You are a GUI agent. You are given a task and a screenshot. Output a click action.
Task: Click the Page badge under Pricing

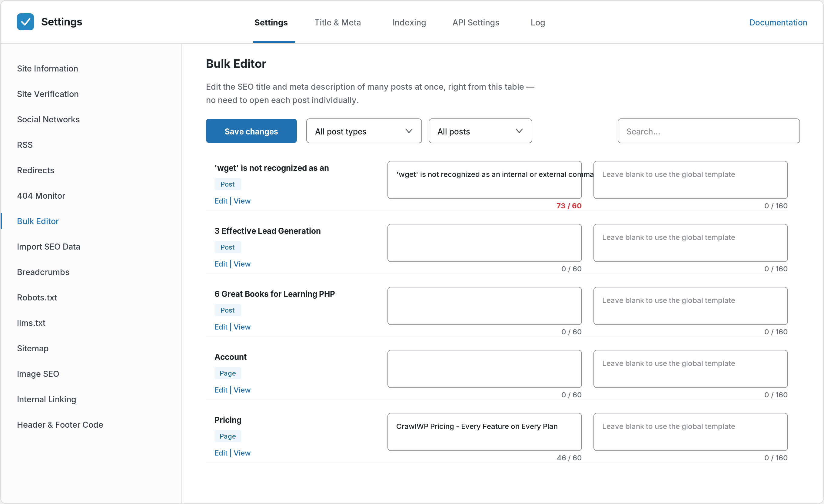(228, 436)
